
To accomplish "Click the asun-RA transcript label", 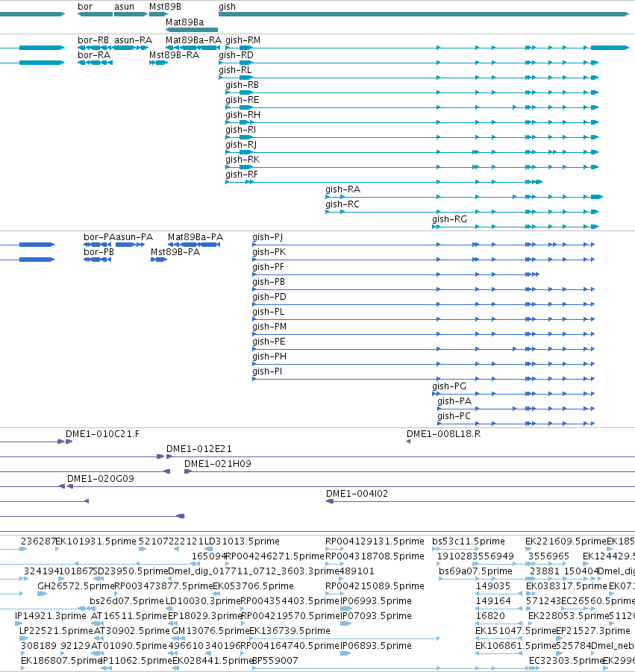I will [x=133, y=40].
